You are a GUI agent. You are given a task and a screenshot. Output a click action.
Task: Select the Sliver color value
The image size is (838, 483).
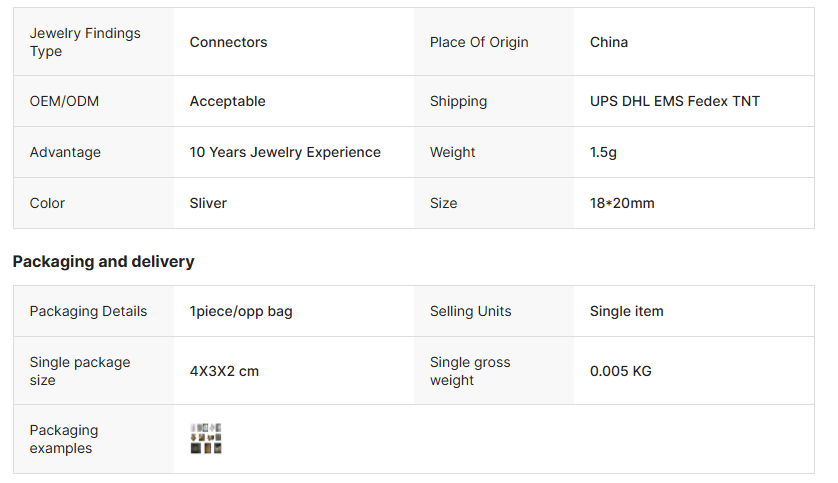[x=208, y=203]
